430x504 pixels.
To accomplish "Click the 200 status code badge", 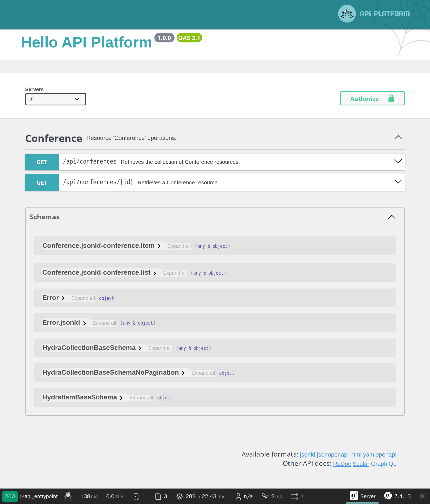I will [10, 496].
